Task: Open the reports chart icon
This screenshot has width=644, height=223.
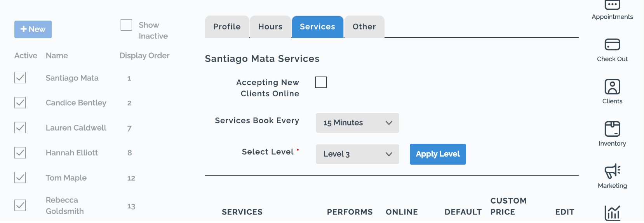Action: (x=612, y=213)
